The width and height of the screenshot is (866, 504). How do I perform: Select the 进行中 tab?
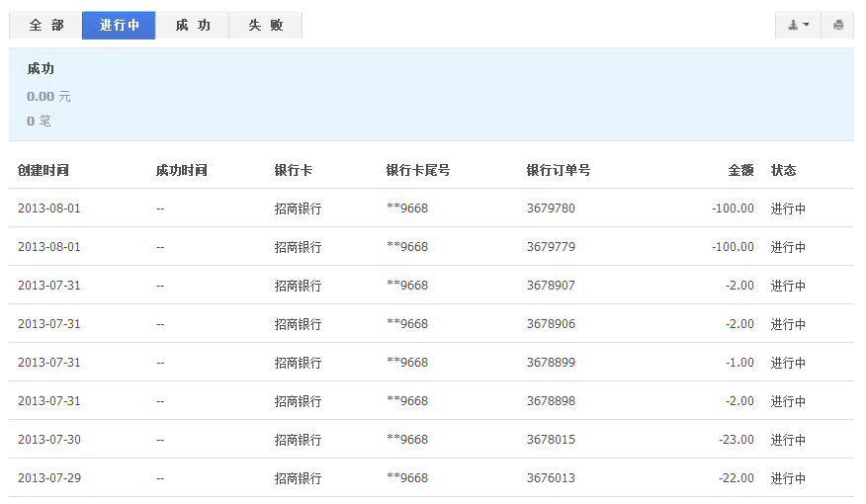(119, 26)
